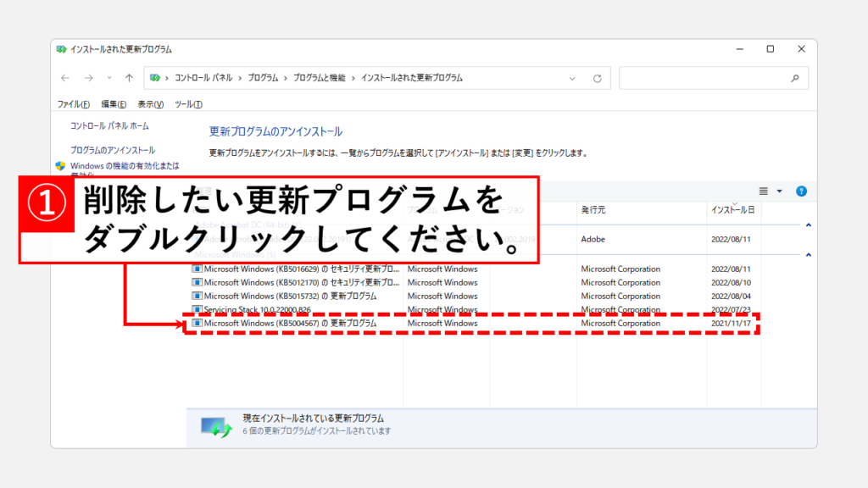Click the インストール日 column header
The width and height of the screenshot is (868, 488).
point(733,209)
